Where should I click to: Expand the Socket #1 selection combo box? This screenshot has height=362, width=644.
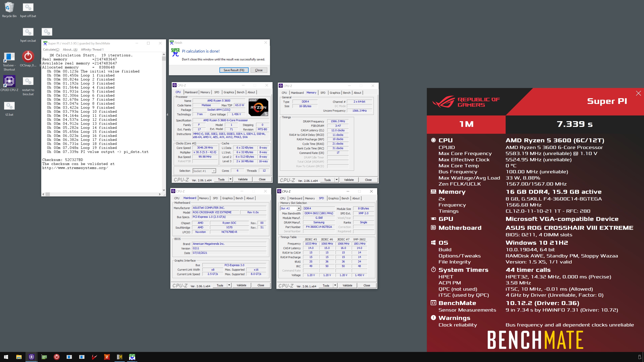pyautogui.click(x=214, y=171)
